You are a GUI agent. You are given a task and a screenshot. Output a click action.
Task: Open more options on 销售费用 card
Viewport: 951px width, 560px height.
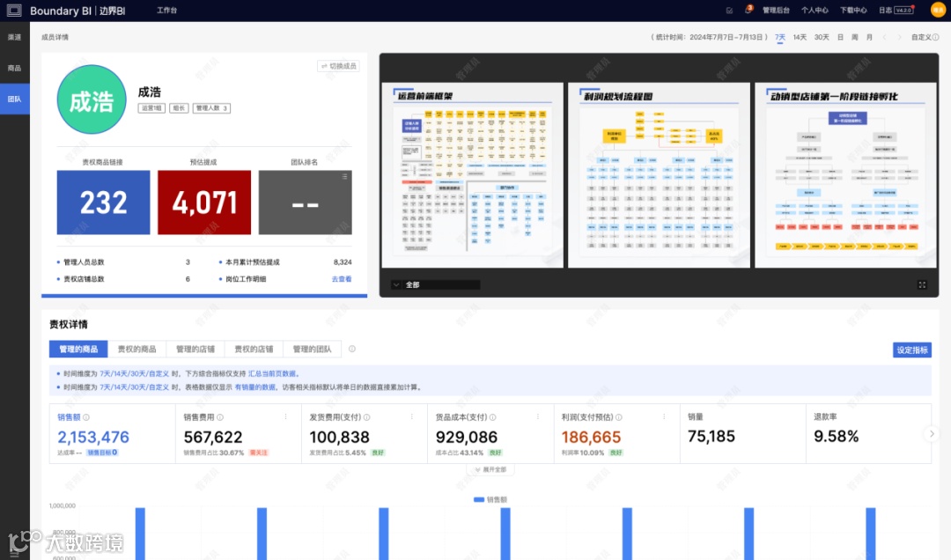285,416
